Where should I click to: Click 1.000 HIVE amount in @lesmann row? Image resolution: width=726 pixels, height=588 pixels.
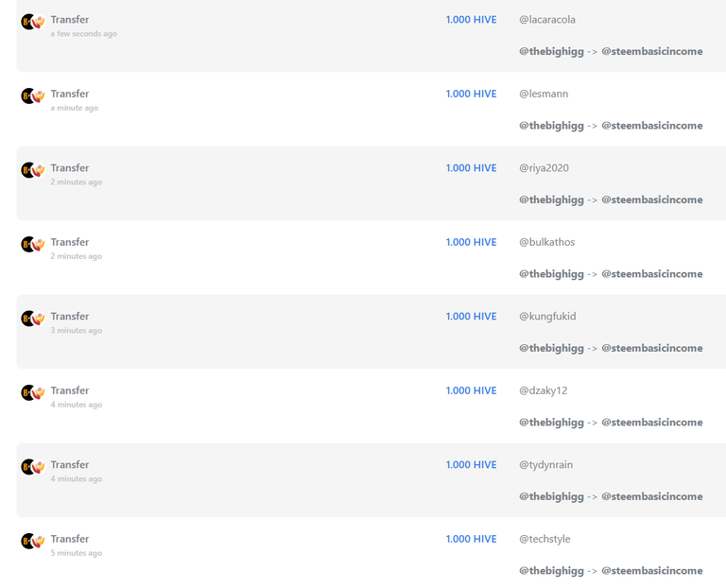[x=472, y=94]
